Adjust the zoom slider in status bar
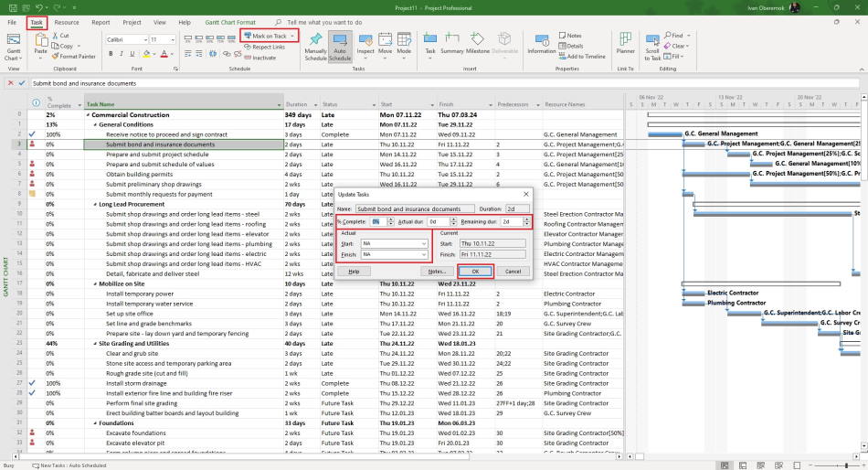 pos(846,465)
